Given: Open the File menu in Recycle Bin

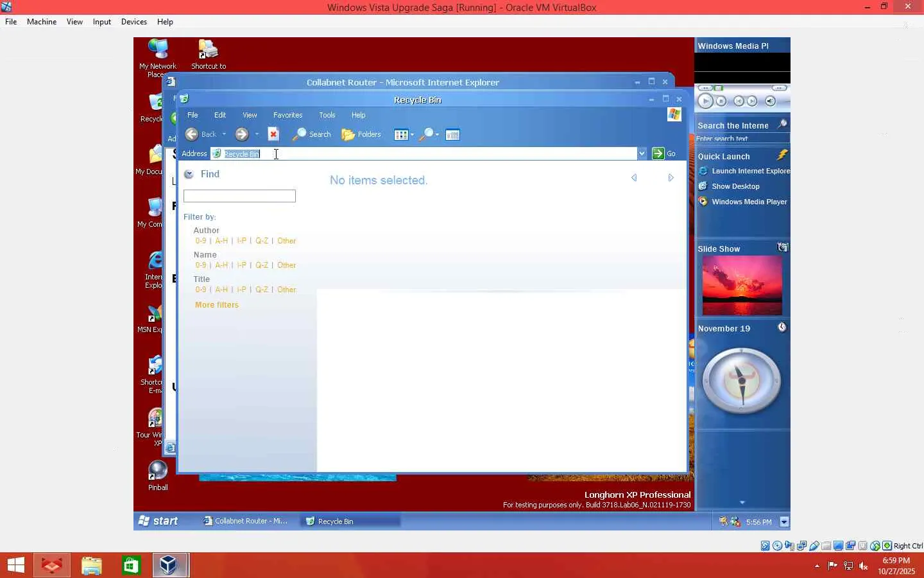Looking at the screenshot, I should point(193,115).
